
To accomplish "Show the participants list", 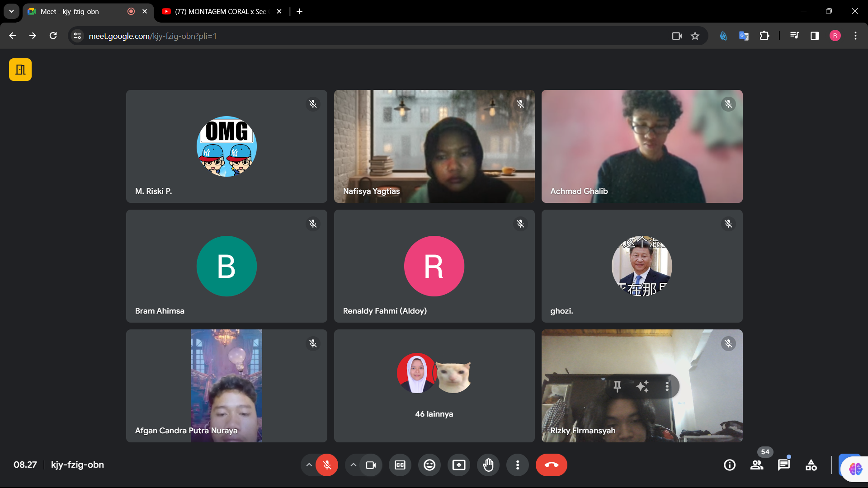I will [757, 465].
